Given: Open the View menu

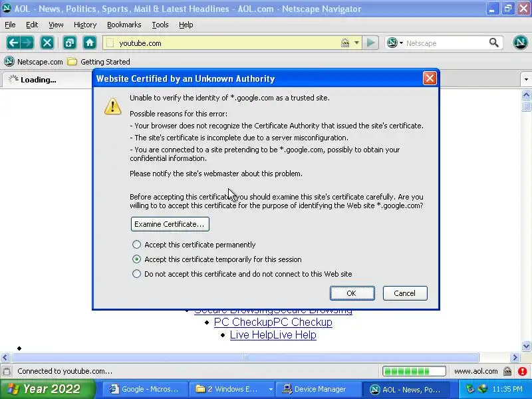Looking at the screenshot, I should [56, 25].
